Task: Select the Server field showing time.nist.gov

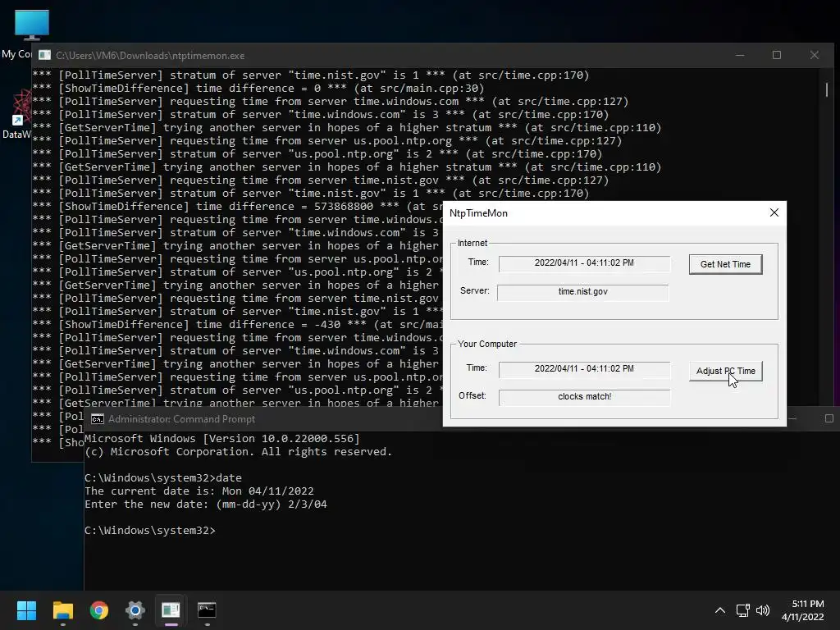Action: pos(583,291)
